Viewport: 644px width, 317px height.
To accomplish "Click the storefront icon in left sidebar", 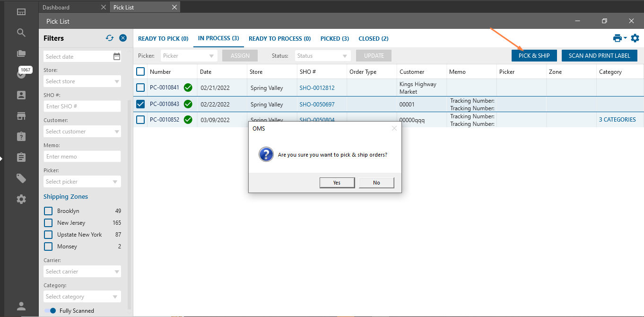I will tap(21, 116).
